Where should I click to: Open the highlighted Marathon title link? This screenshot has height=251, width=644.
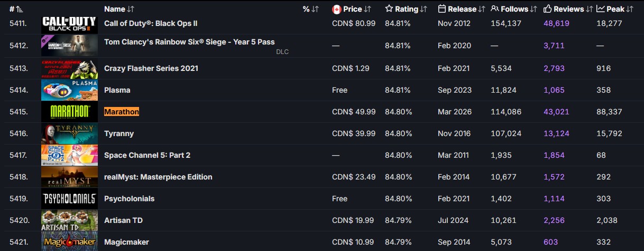(x=122, y=112)
